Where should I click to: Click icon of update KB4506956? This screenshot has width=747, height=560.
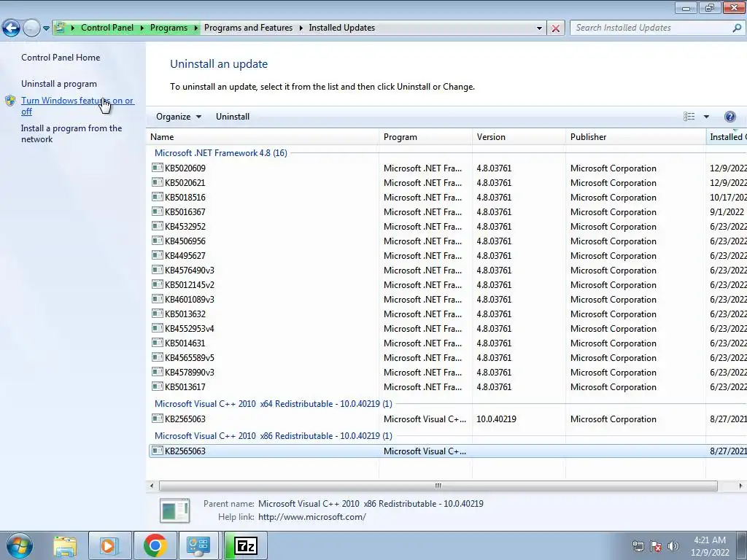158,241
